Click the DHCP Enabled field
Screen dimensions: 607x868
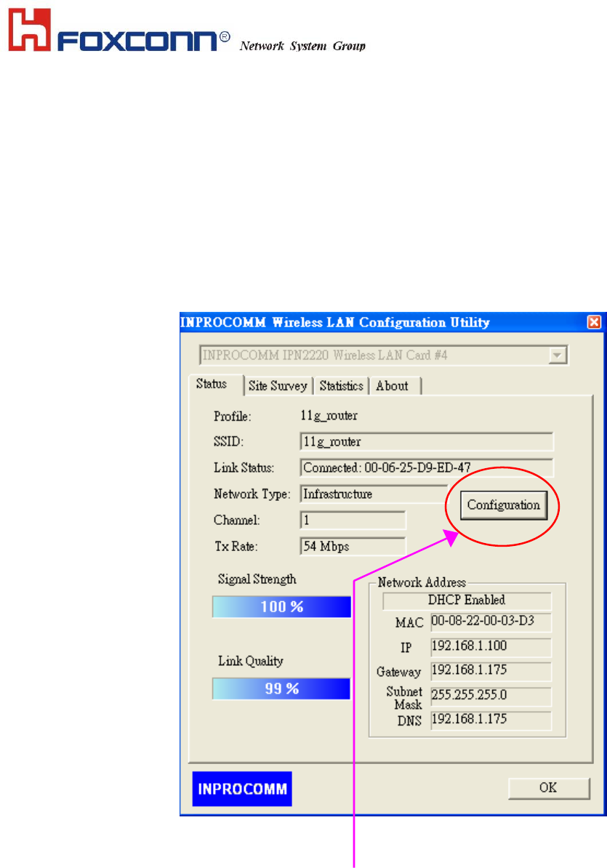(467, 600)
